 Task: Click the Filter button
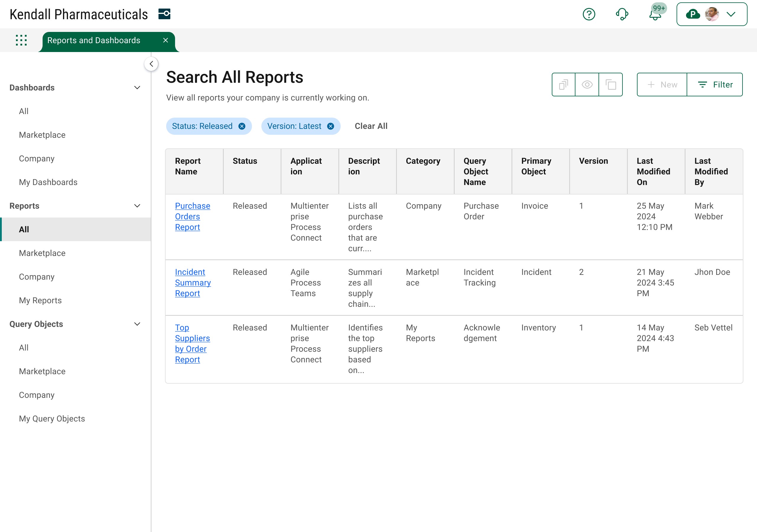715,85
